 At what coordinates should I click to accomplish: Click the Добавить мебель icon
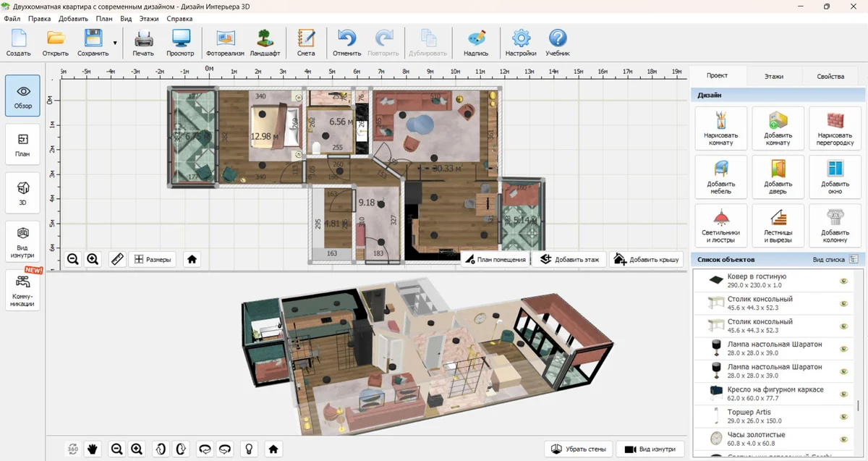[x=720, y=177]
